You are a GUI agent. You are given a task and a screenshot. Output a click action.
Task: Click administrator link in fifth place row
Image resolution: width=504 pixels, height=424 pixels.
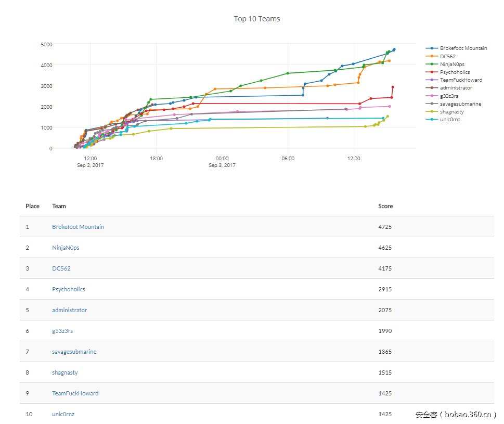69,310
